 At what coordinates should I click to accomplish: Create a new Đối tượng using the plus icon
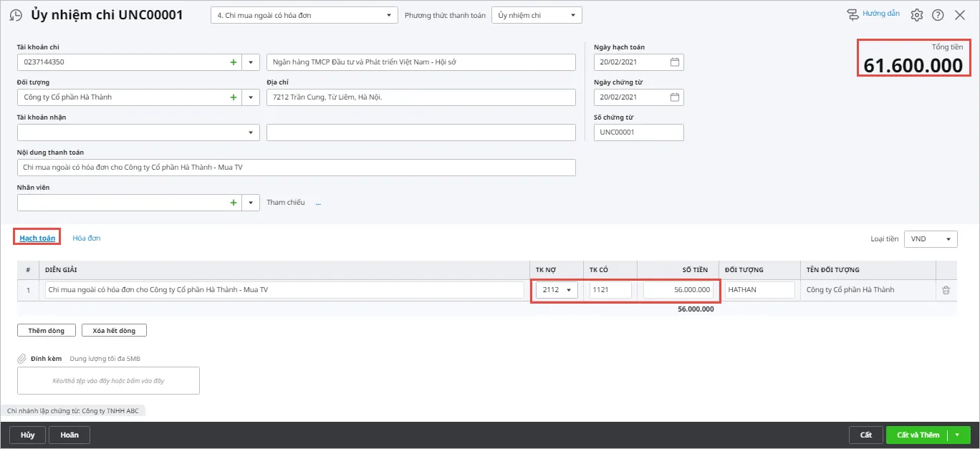click(x=233, y=97)
